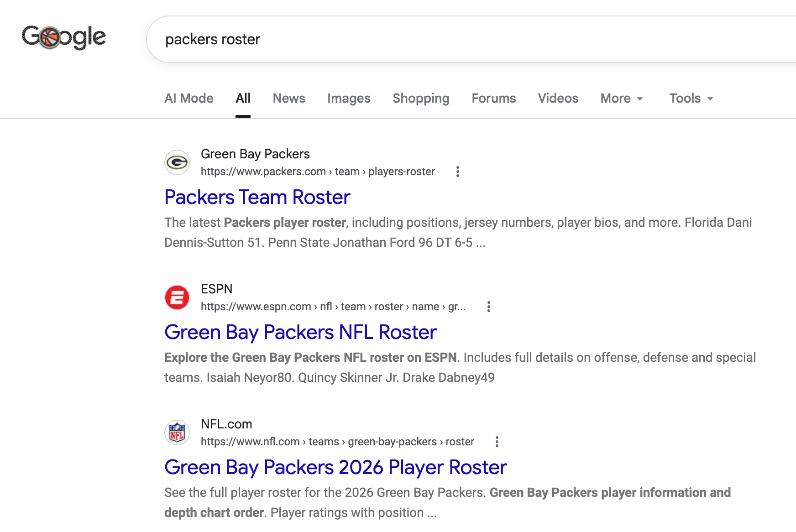Open the Packers Team Roster link

coord(257,197)
